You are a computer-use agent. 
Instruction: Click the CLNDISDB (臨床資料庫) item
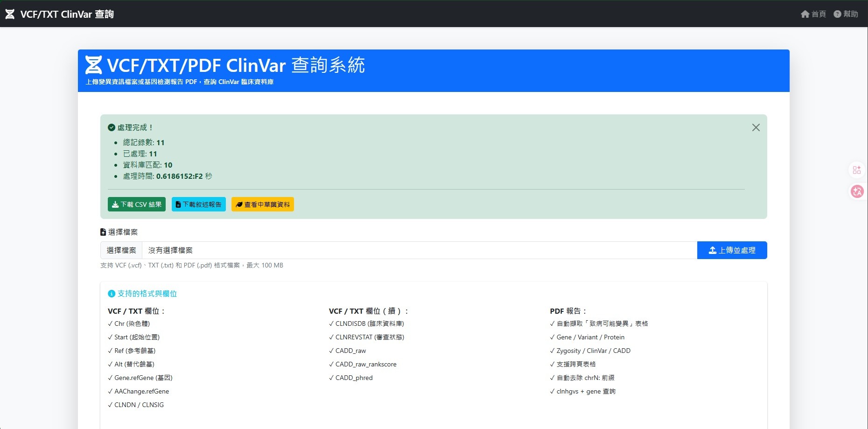tap(366, 324)
